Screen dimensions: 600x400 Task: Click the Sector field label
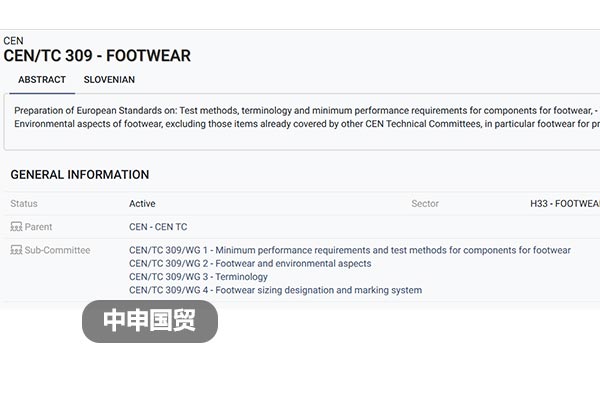[x=425, y=204]
